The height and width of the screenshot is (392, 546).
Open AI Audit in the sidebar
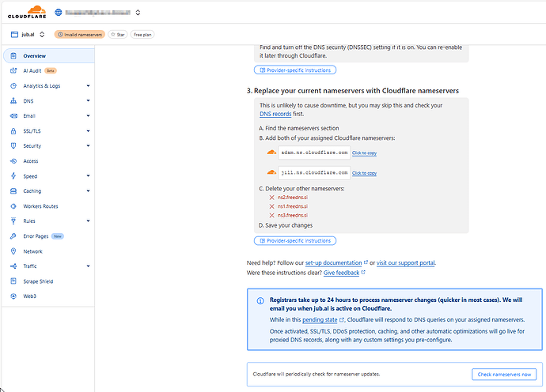click(x=32, y=70)
